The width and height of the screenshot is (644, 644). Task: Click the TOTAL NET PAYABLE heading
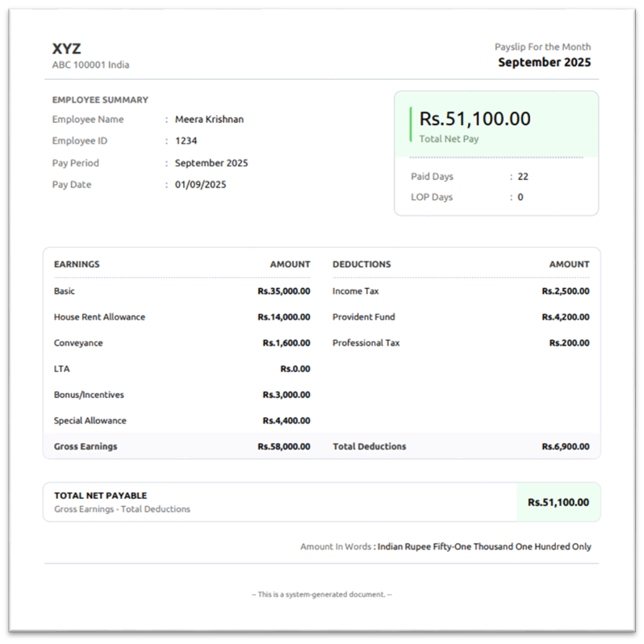pyautogui.click(x=100, y=496)
